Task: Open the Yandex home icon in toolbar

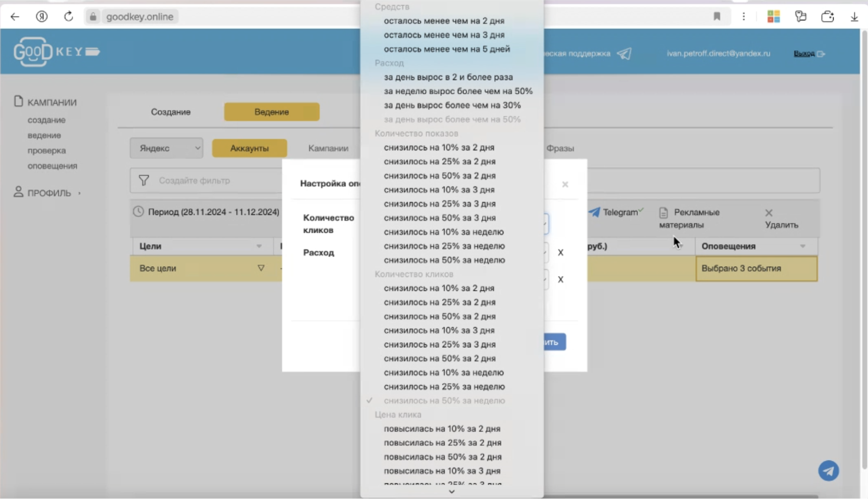Action: (42, 17)
